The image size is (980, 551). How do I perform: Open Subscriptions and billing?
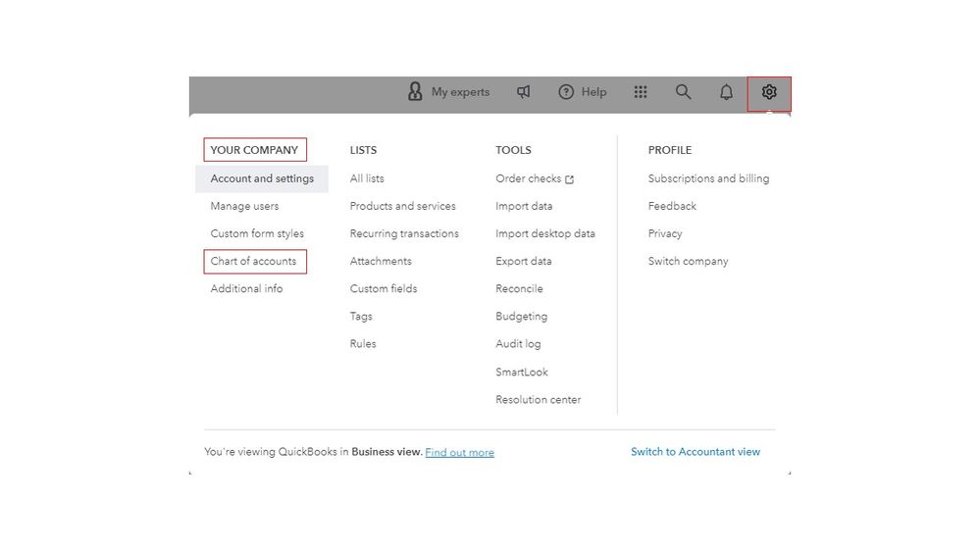[x=708, y=178]
